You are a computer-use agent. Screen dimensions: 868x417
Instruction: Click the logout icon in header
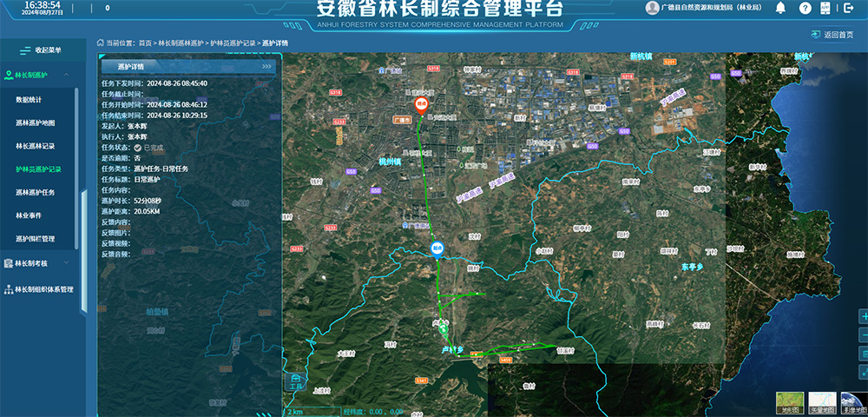click(x=849, y=8)
